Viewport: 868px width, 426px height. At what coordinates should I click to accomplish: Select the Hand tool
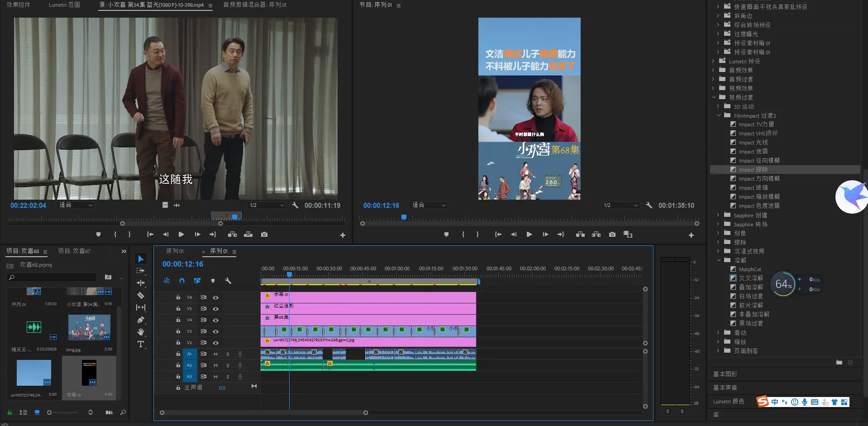(141, 332)
